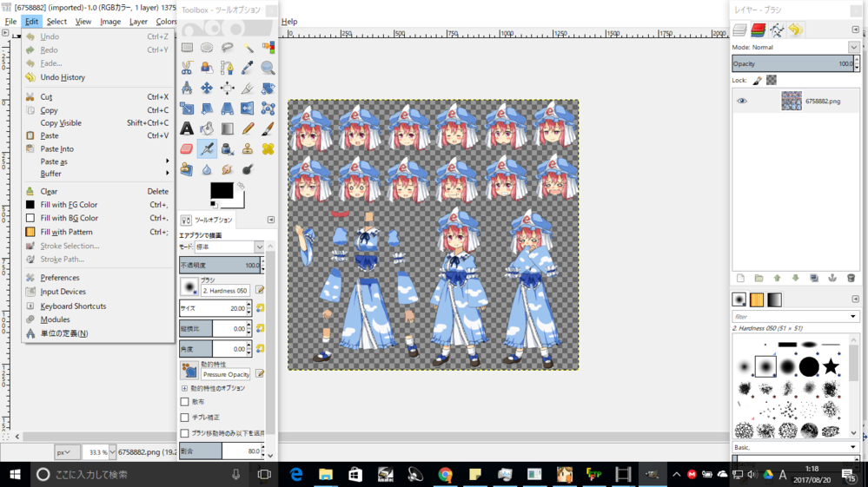
Task: Switch to the Paths tab
Action: pyautogui.click(x=778, y=30)
